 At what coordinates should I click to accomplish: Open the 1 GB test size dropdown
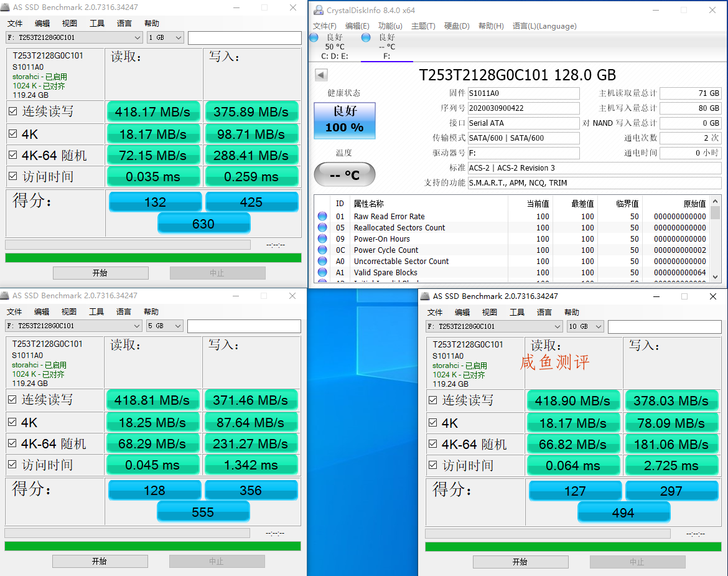point(166,37)
